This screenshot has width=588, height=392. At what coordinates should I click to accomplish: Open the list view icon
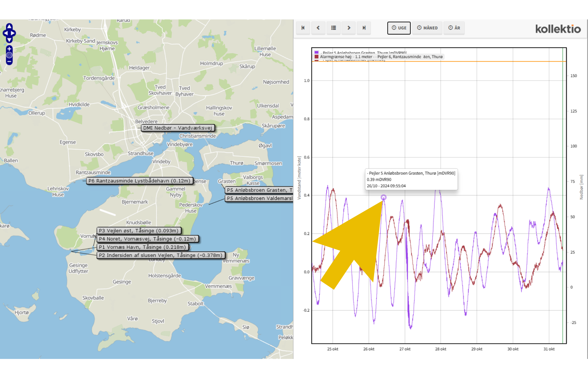[x=333, y=28]
